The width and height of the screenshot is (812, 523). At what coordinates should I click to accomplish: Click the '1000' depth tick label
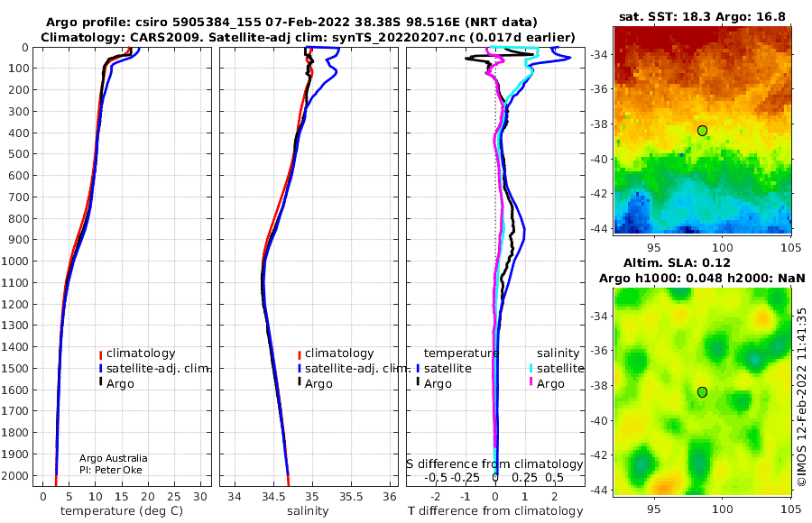click(x=14, y=261)
